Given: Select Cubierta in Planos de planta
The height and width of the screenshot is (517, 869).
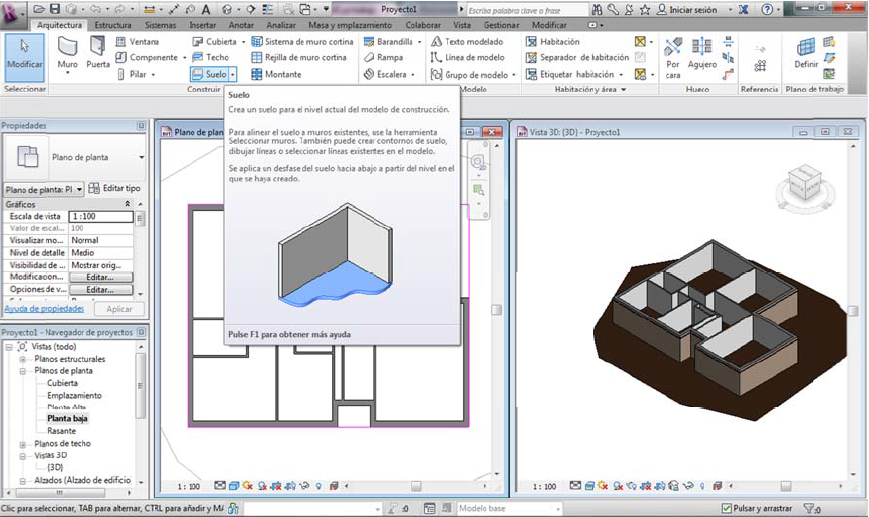Looking at the screenshot, I should pos(62,383).
